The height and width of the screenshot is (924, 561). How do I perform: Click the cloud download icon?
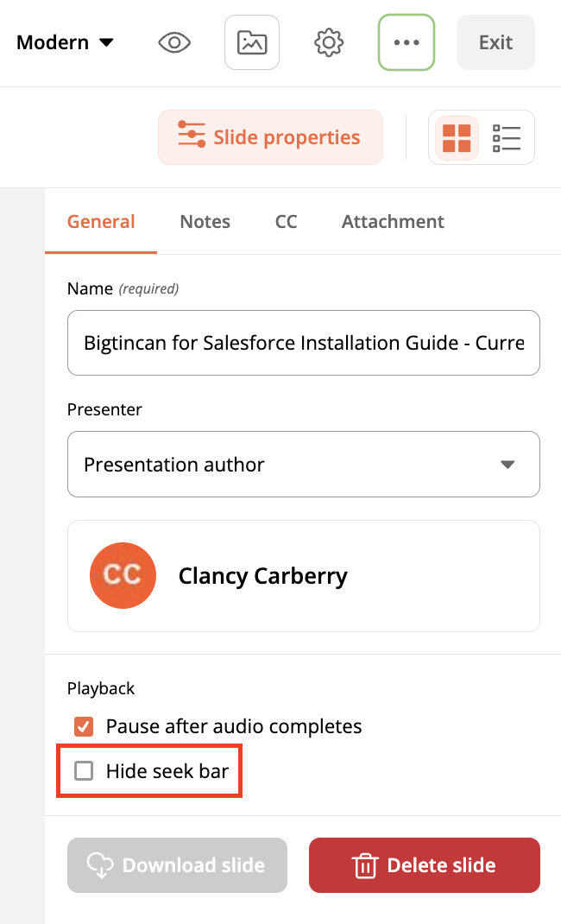click(x=100, y=865)
